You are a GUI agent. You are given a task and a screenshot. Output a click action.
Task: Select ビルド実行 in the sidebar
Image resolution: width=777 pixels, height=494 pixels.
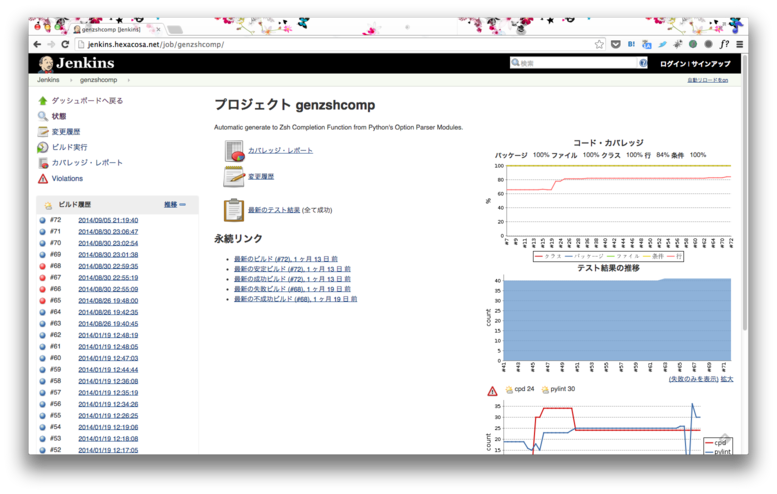[x=69, y=147]
